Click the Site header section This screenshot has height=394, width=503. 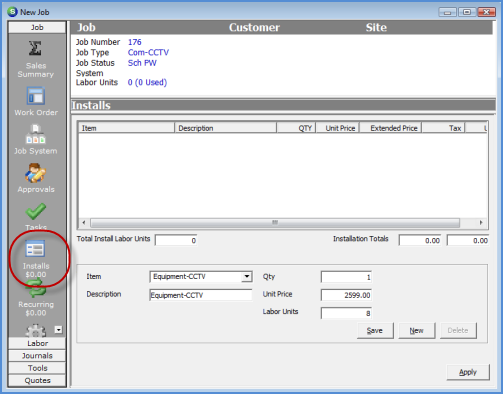pos(376,27)
